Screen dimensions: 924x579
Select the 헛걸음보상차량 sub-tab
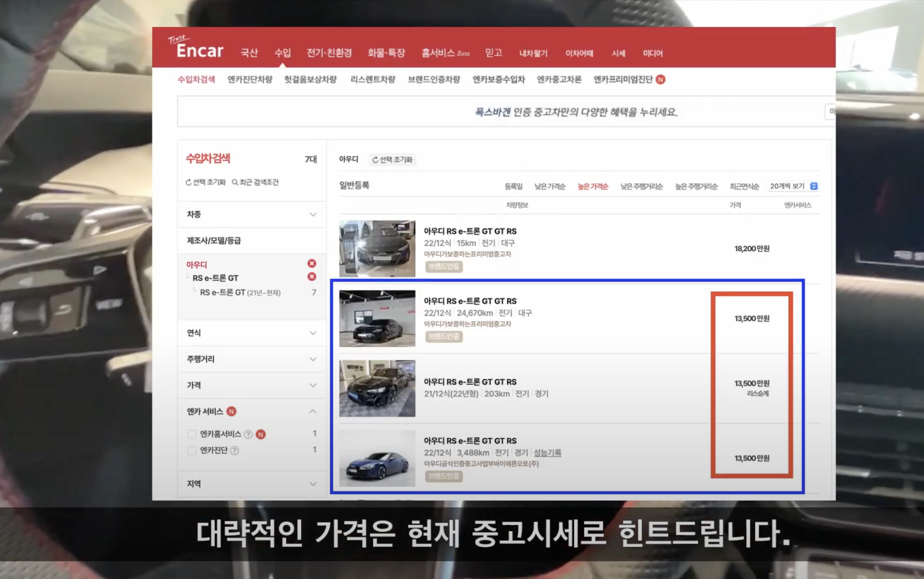coord(310,79)
